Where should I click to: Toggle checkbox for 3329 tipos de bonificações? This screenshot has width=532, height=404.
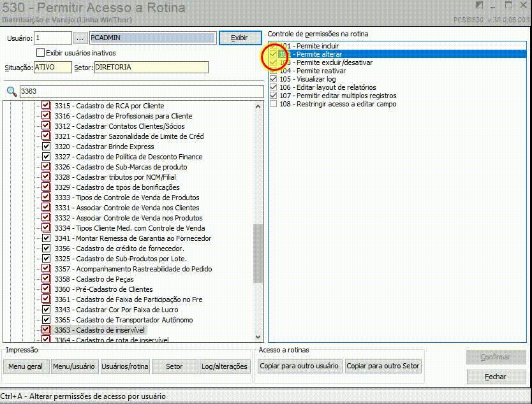pos(46,187)
